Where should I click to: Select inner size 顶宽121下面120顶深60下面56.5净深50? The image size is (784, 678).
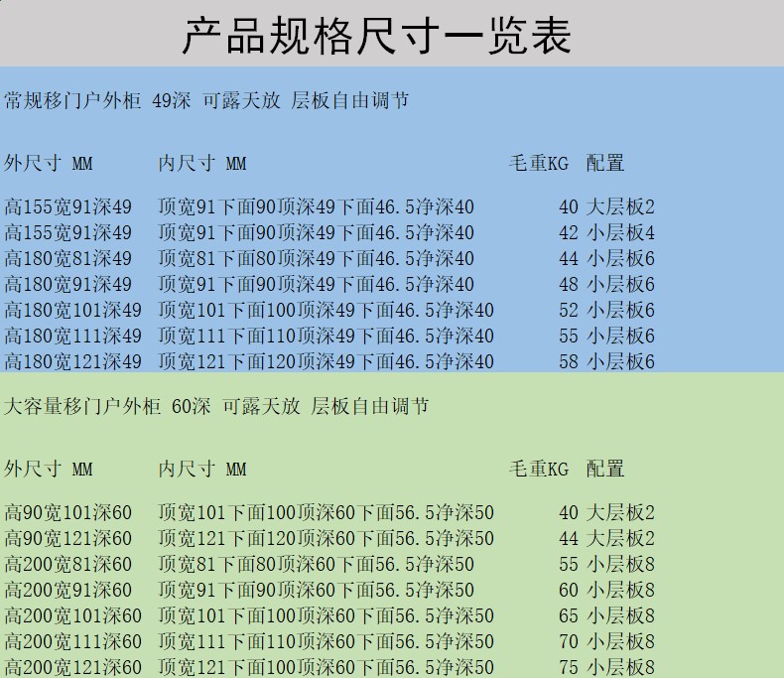326,538
